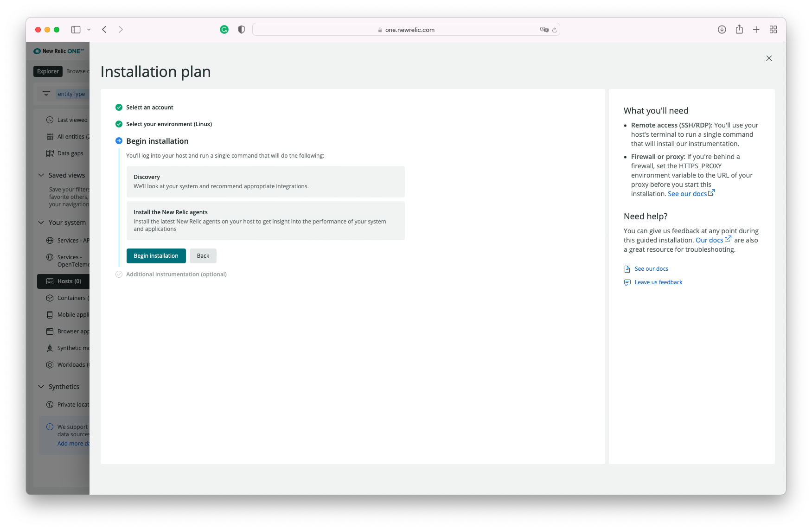Click the New Relic ONE logo
This screenshot has width=812, height=529.
click(x=59, y=51)
